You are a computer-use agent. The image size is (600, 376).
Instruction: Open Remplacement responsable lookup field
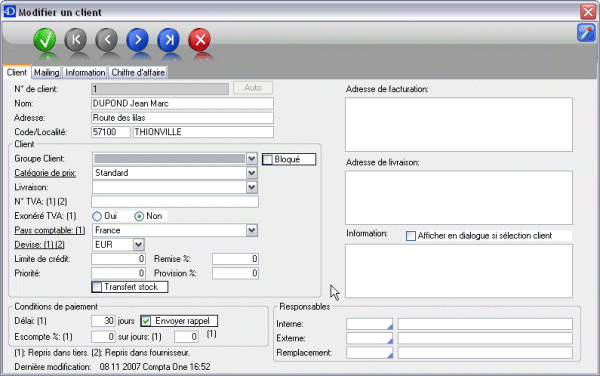(369, 353)
